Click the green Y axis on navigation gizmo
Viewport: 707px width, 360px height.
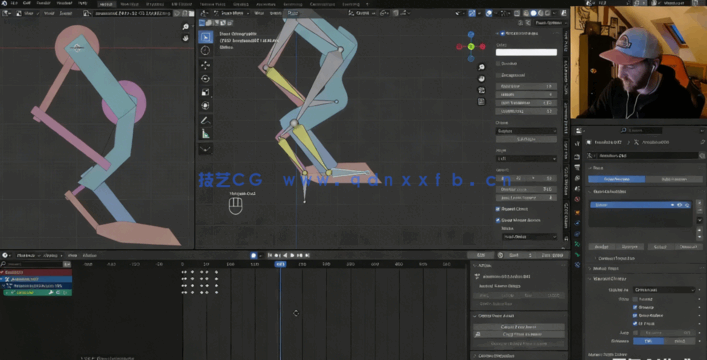[x=471, y=46]
